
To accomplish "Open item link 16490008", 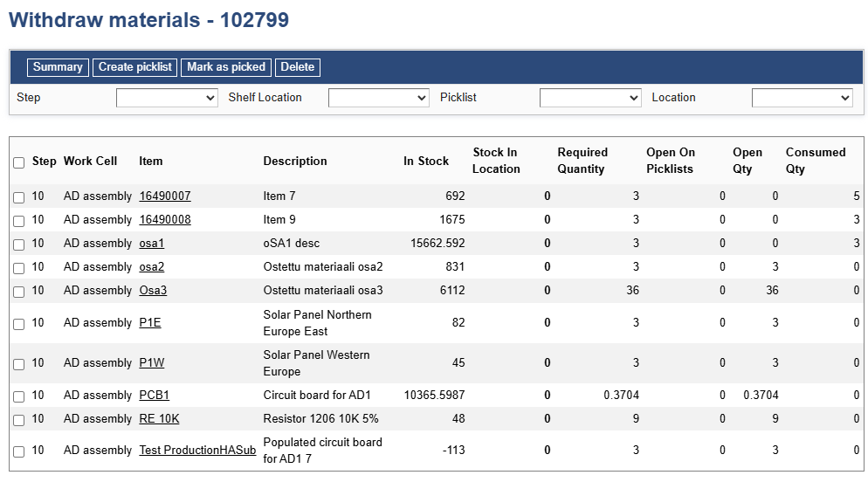I will [165, 220].
